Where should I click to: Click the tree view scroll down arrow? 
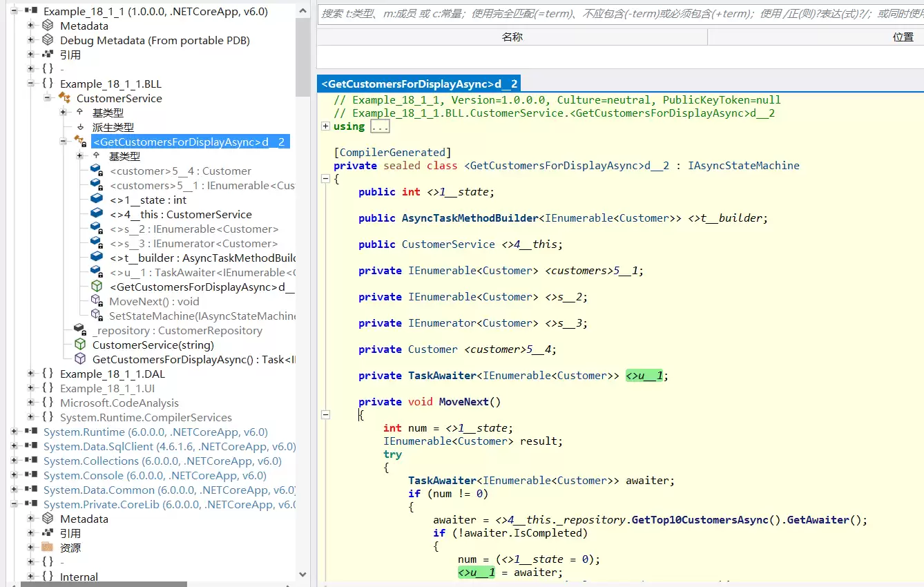pyautogui.click(x=303, y=574)
